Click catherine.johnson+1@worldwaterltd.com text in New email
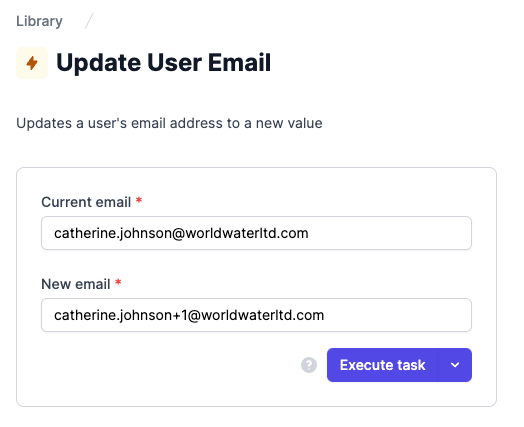The height and width of the screenshot is (427, 524). click(189, 315)
